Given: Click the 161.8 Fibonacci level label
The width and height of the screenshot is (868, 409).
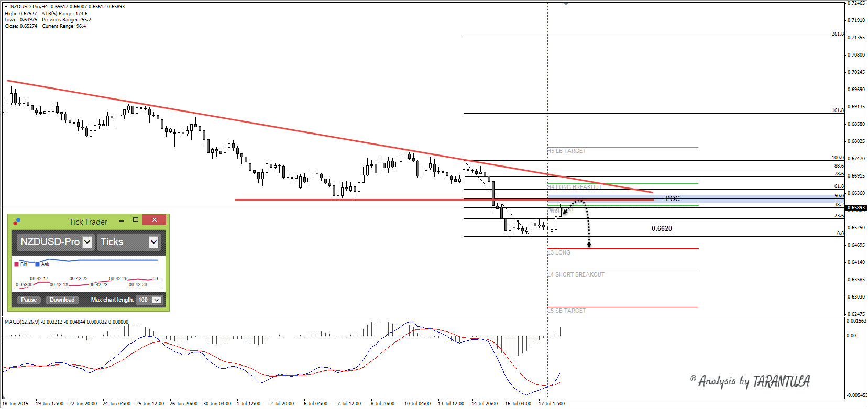Looking at the screenshot, I should (x=838, y=110).
